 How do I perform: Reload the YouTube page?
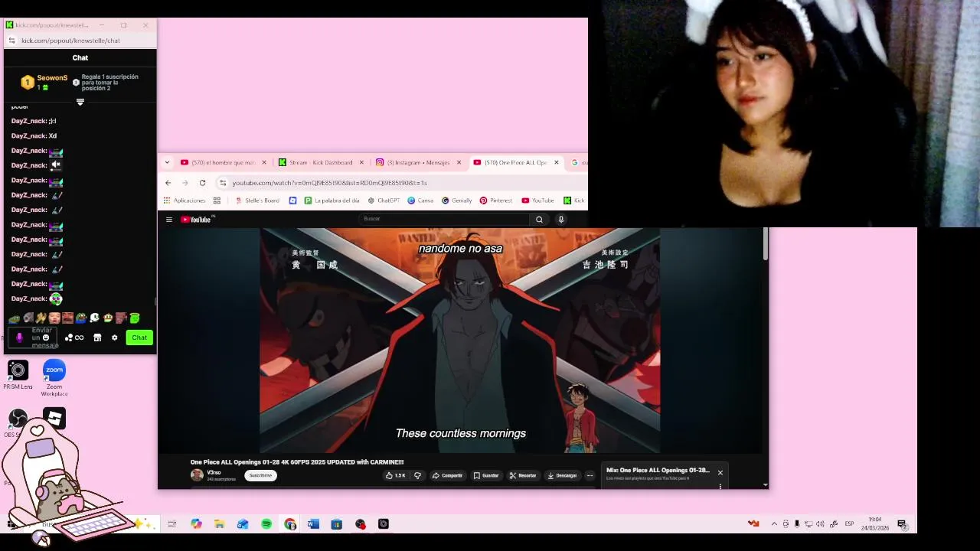coord(202,183)
